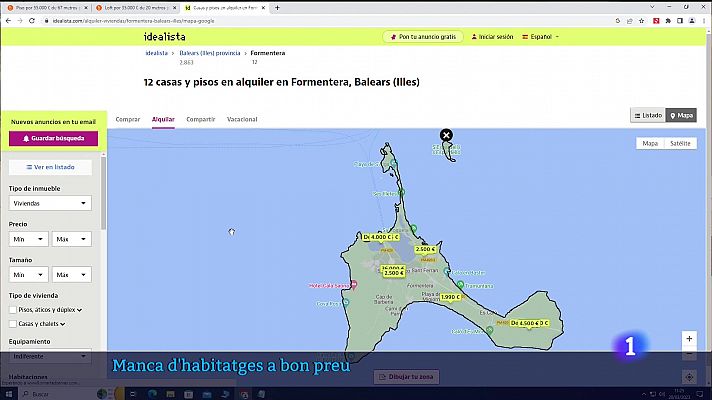Close the 'Loft por 35.000 €' tab
The height and width of the screenshot is (400, 712).
coord(175,8)
